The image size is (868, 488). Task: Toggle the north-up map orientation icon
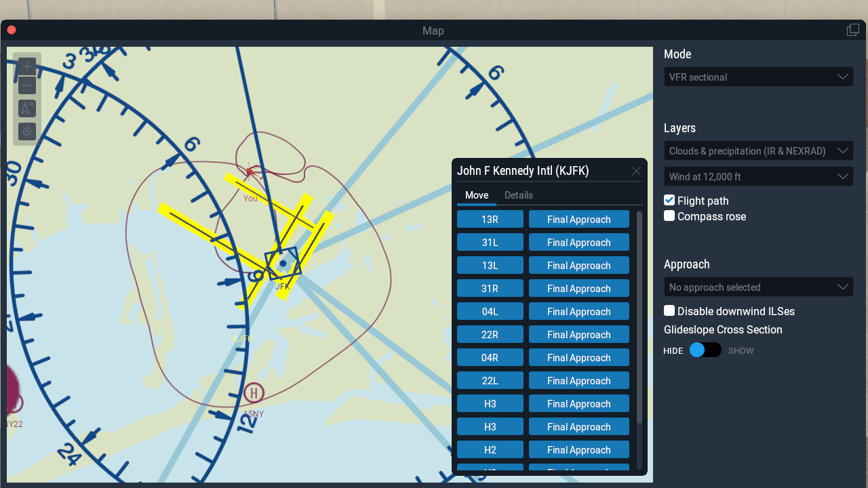coord(27,108)
